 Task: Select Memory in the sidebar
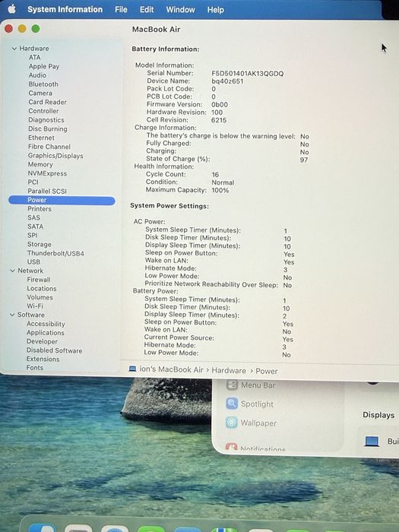[40, 164]
